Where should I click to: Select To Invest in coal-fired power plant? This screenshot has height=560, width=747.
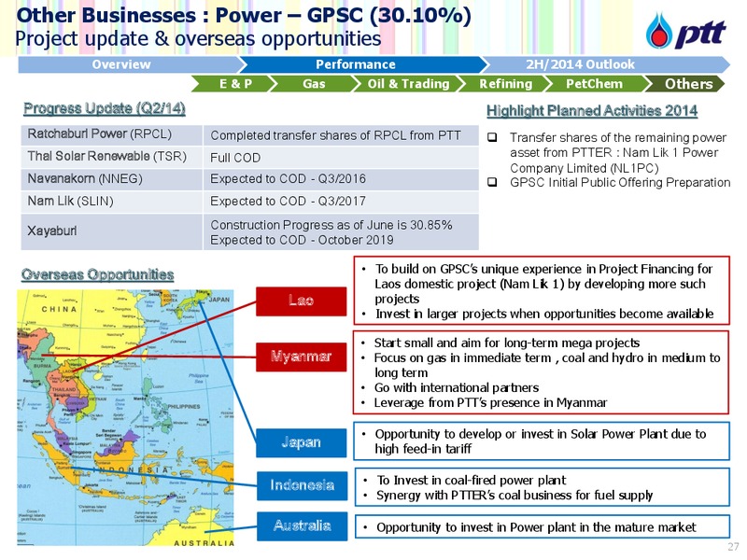point(472,480)
